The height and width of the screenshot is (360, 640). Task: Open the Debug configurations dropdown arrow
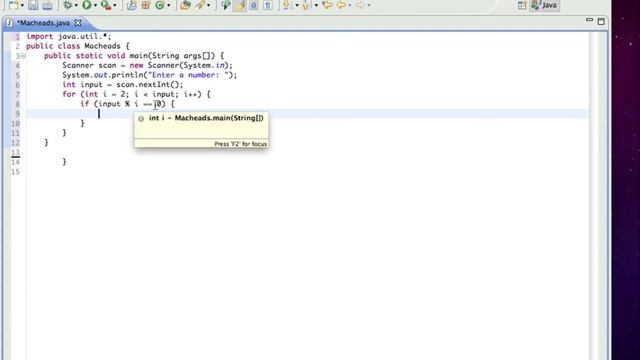[x=76, y=5]
